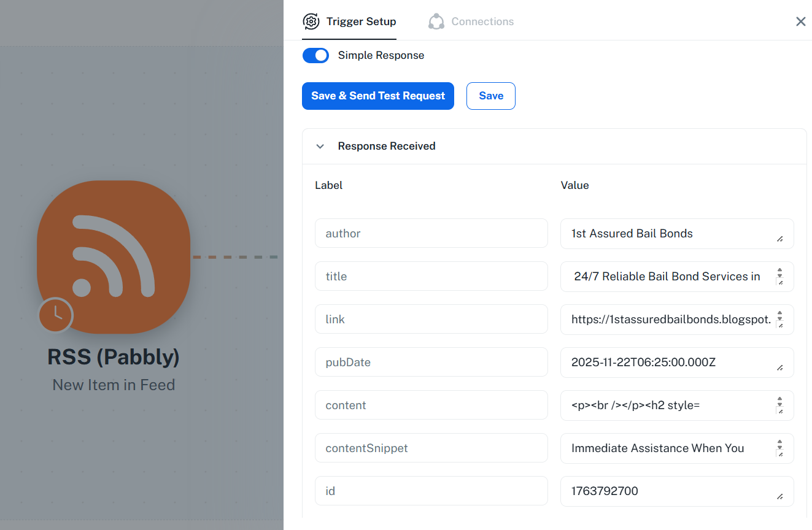Click the contentSnippet label field
The height and width of the screenshot is (530, 812).
point(431,448)
